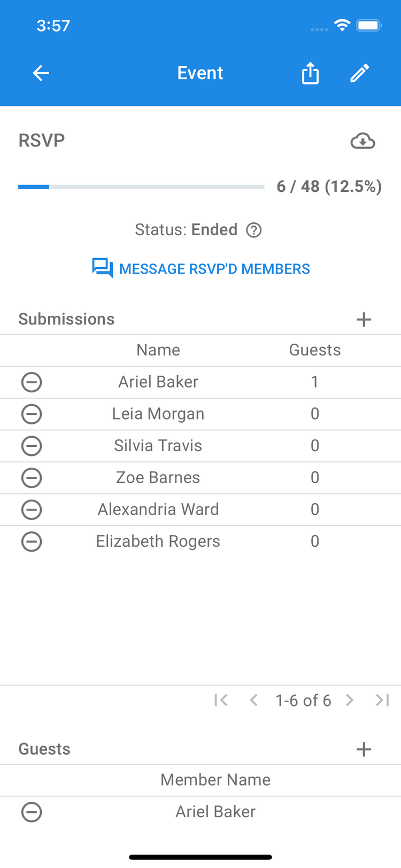Screen dimensions: 401x868
Task: Download RSVP list with the cloud icon
Action: (363, 141)
